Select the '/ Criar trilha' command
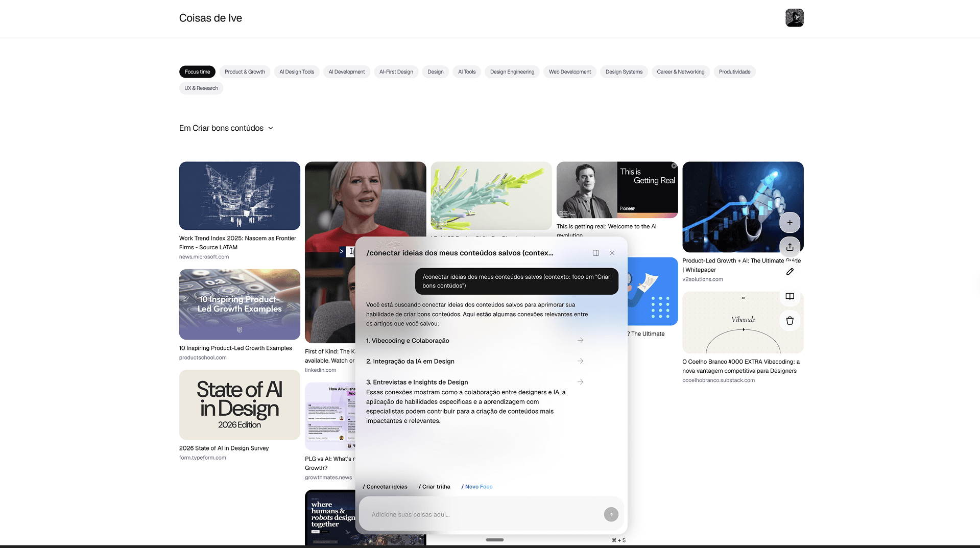Image resolution: width=980 pixels, height=548 pixels. [x=435, y=487]
